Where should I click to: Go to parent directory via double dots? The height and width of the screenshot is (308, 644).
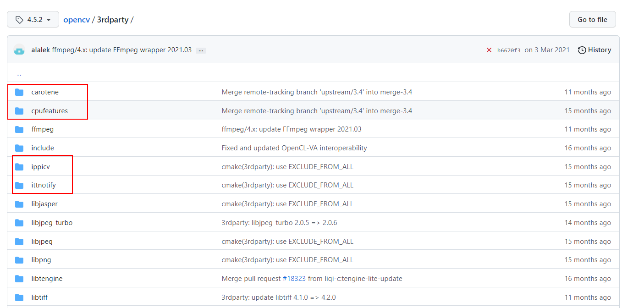click(19, 73)
